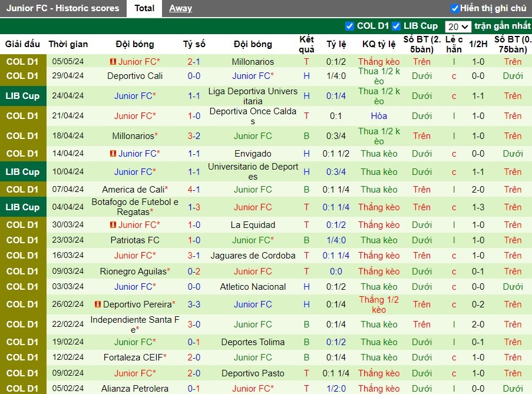Click the 1-3 score for Botafogo match
532x394 pixels.
194,207
